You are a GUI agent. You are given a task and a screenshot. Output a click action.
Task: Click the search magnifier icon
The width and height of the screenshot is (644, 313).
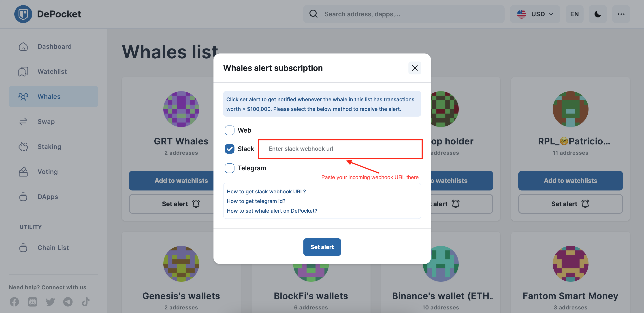pyautogui.click(x=313, y=14)
